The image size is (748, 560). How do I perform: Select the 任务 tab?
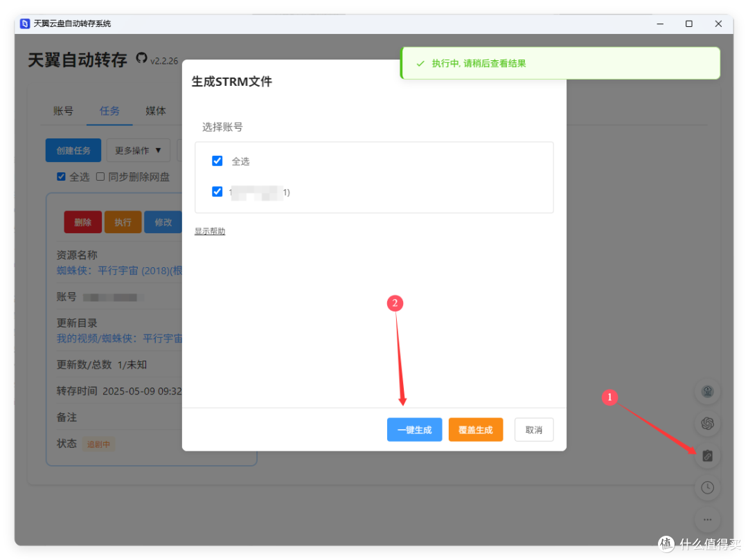coord(109,111)
